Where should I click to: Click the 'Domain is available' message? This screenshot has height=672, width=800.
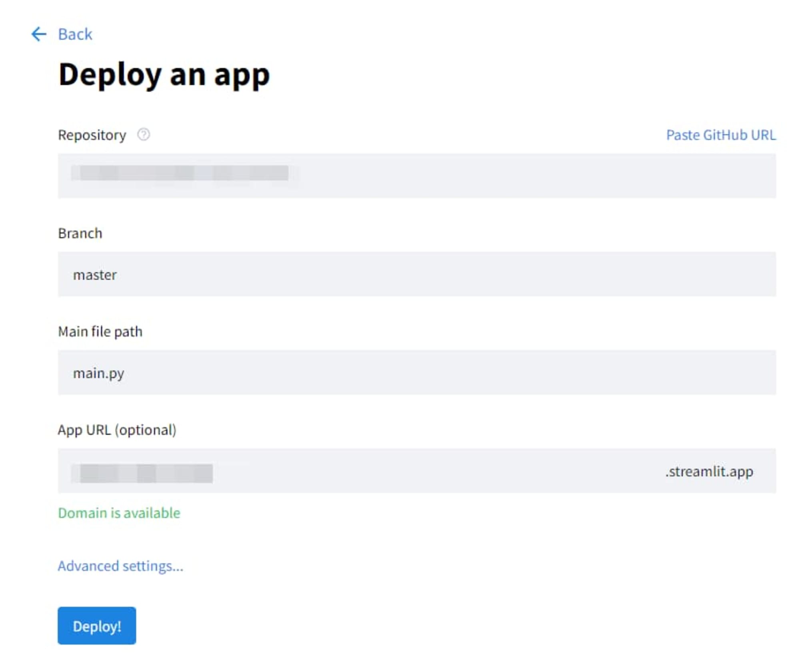click(x=119, y=513)
